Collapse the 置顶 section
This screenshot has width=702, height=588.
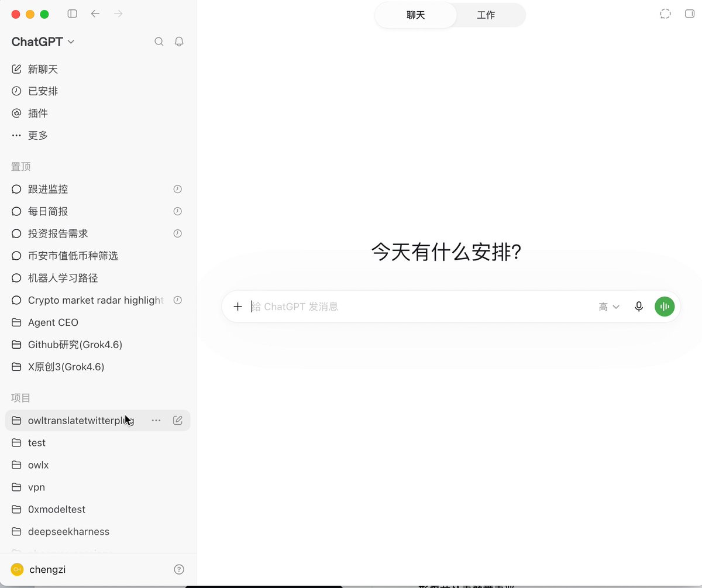point(21,167)
